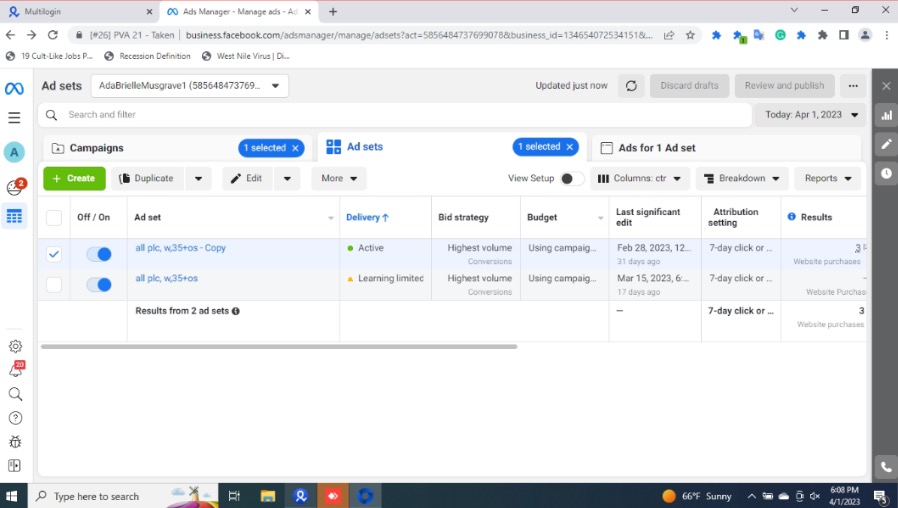Click the Search and filter field
This screenshot has width=898, height=508.
coord(395,115)
